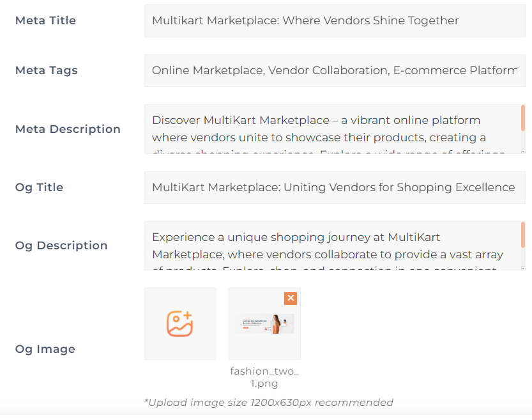Screen dimensions: 532x420
Task: Click the add image upload icon
Action: 179,323
